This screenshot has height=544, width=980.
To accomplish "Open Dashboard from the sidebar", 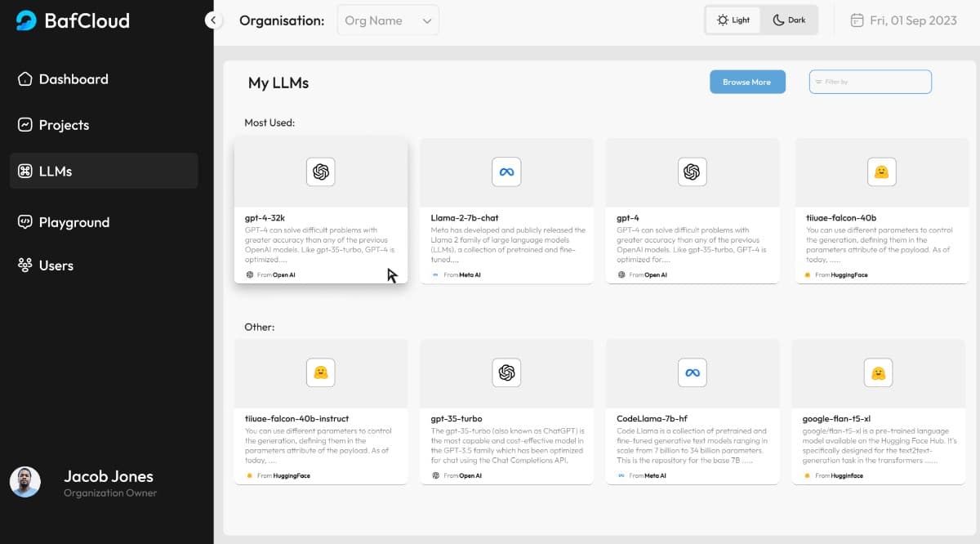I will [104, 79].
